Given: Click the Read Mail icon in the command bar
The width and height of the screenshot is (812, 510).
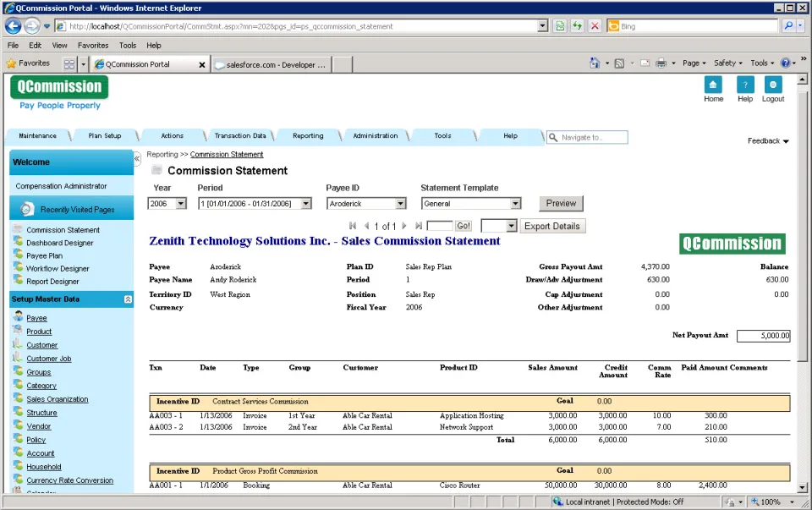Looking at the screenshot, I should 645,63.
